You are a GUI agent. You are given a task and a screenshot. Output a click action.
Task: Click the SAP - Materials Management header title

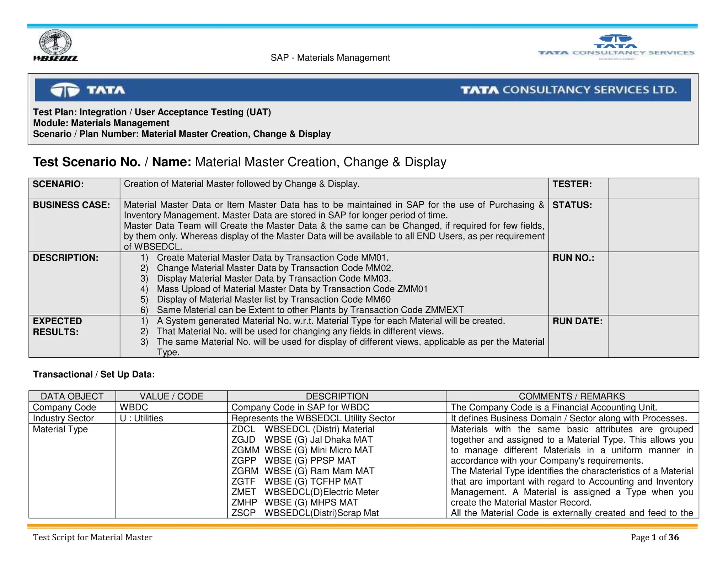pyautogui.click(x=330, y=58)
